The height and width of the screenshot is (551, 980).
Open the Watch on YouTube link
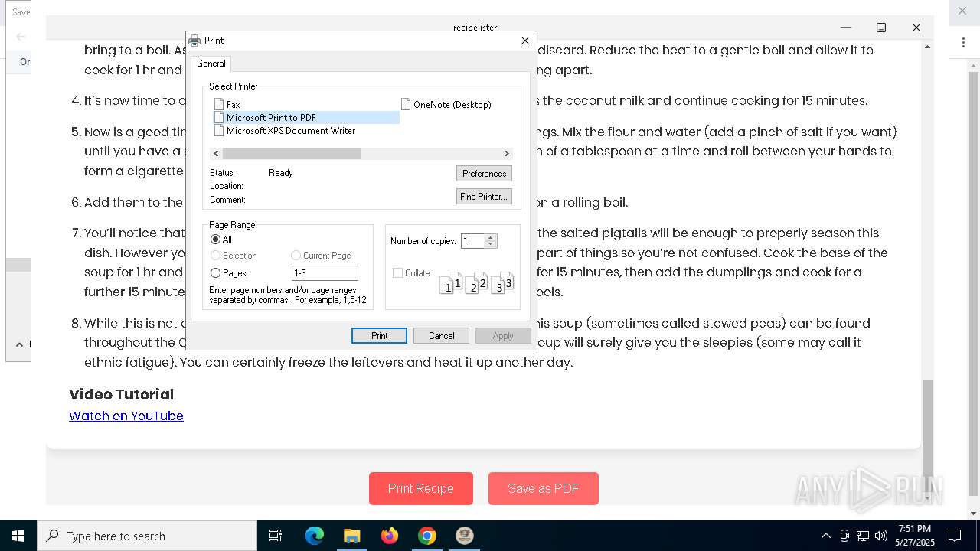point(126,416)
